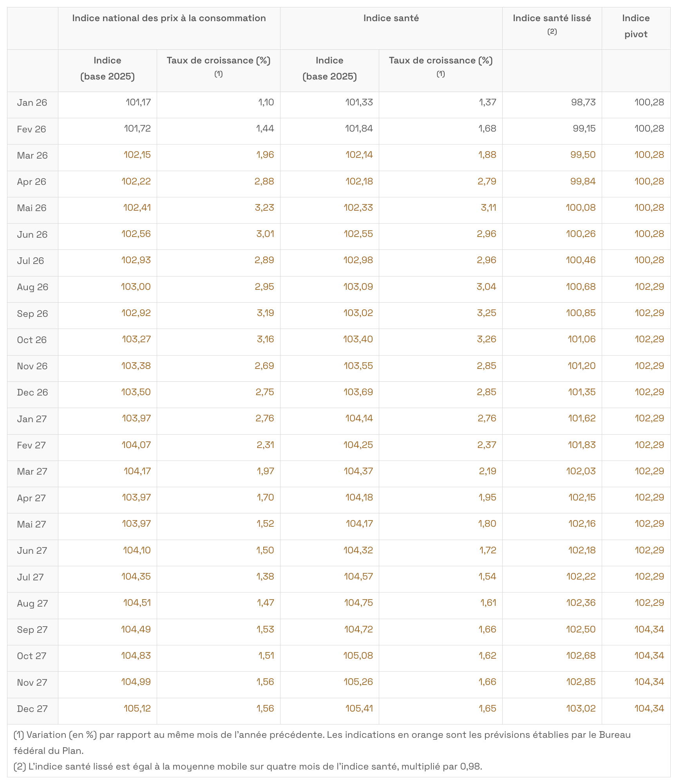Select the 'Dec 26' row label
684x784 pixels.
33,392
